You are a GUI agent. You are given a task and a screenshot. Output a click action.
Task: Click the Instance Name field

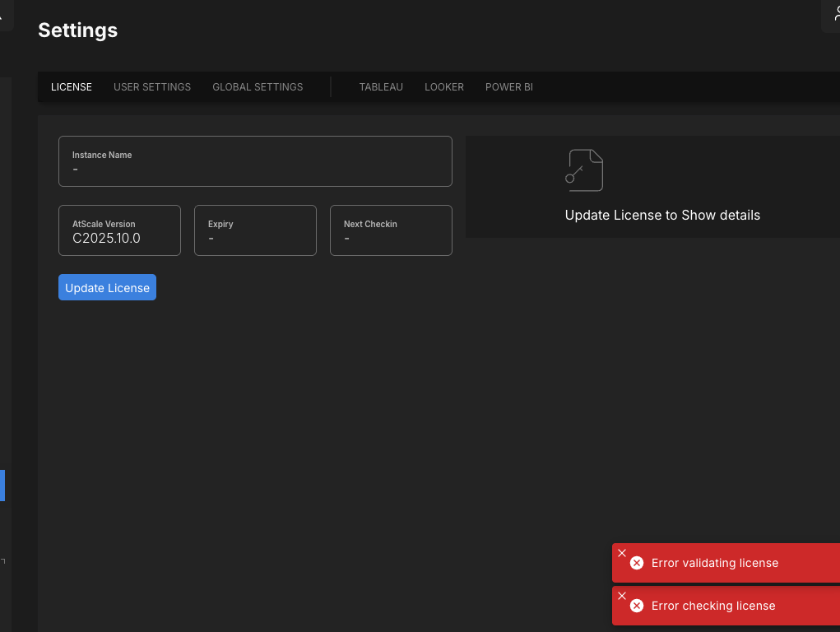point(255,161)
